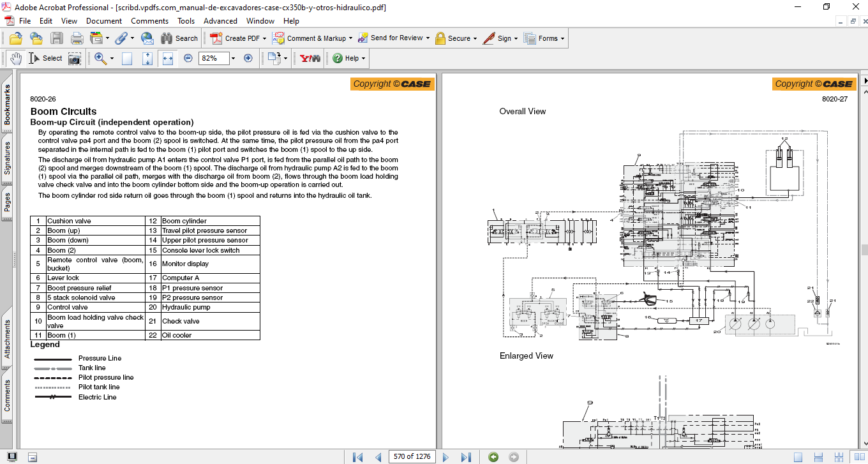868x464 pixels.
Task: Click the Select text tool button
Action: pos(46,58)
